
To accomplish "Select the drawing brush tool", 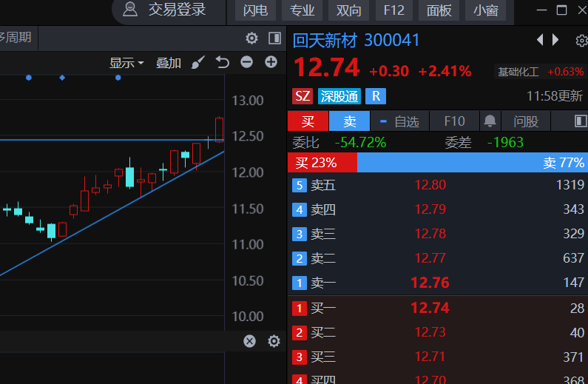I will point(198,62).
